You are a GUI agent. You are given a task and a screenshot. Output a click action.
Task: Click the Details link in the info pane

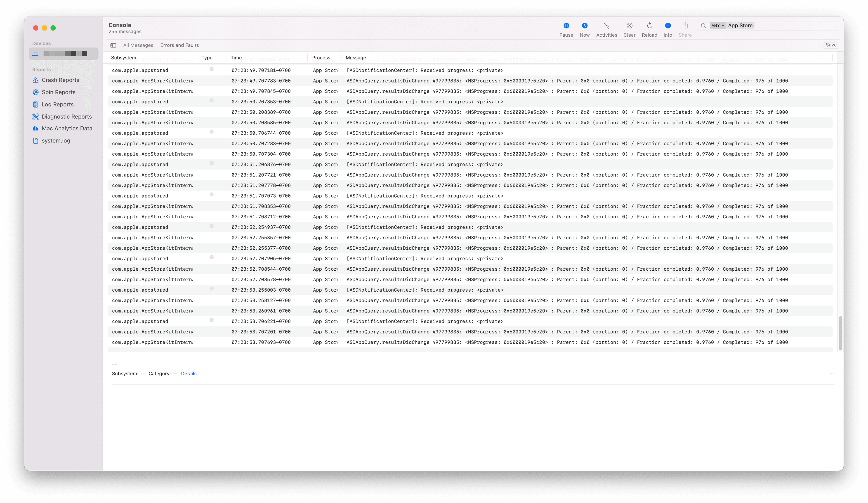(189, 373)
